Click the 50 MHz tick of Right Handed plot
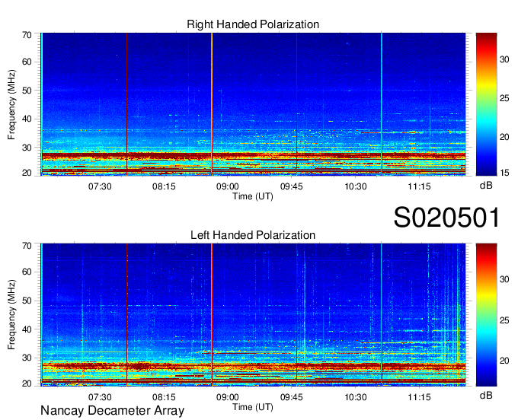 pos(27,91)
